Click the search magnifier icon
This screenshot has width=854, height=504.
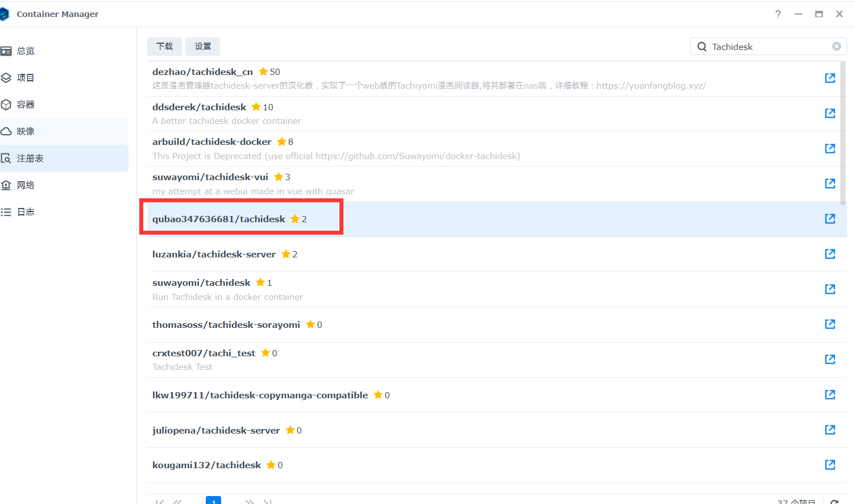[x=702, y=47]
